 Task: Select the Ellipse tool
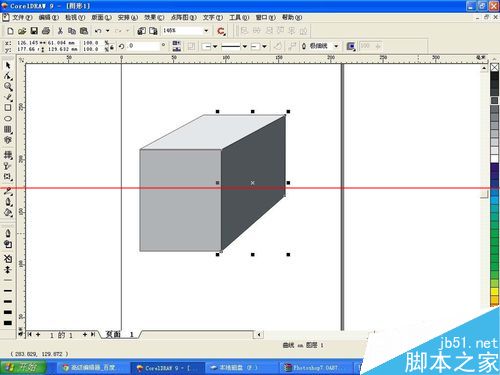click(x=8, y=119)
